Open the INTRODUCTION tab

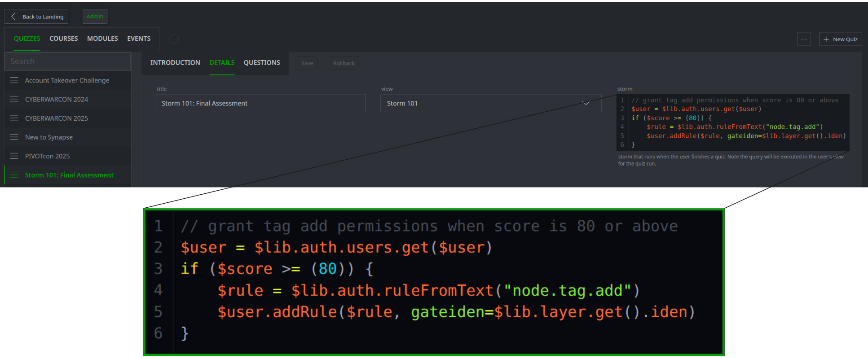click(175, 63)
